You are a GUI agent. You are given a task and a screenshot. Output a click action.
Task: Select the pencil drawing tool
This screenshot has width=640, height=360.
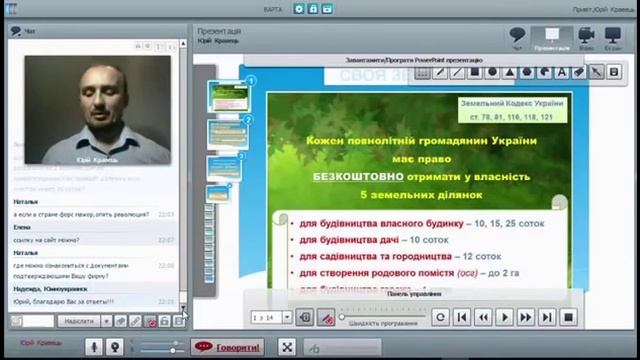440,73
